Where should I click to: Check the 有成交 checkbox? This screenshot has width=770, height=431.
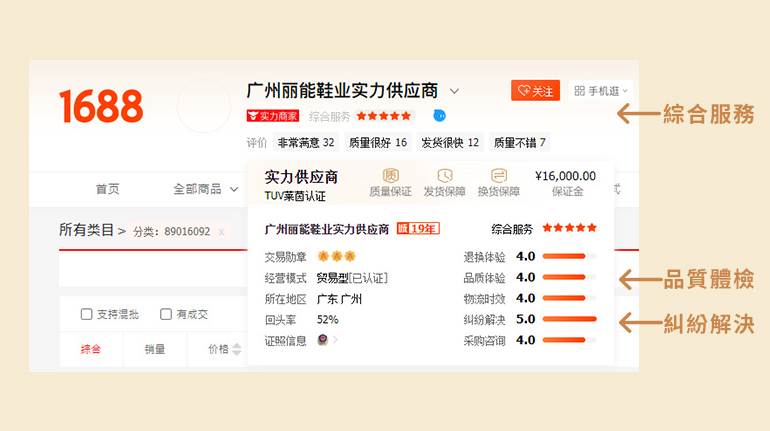pyautogui.click(x=166, y=314)
